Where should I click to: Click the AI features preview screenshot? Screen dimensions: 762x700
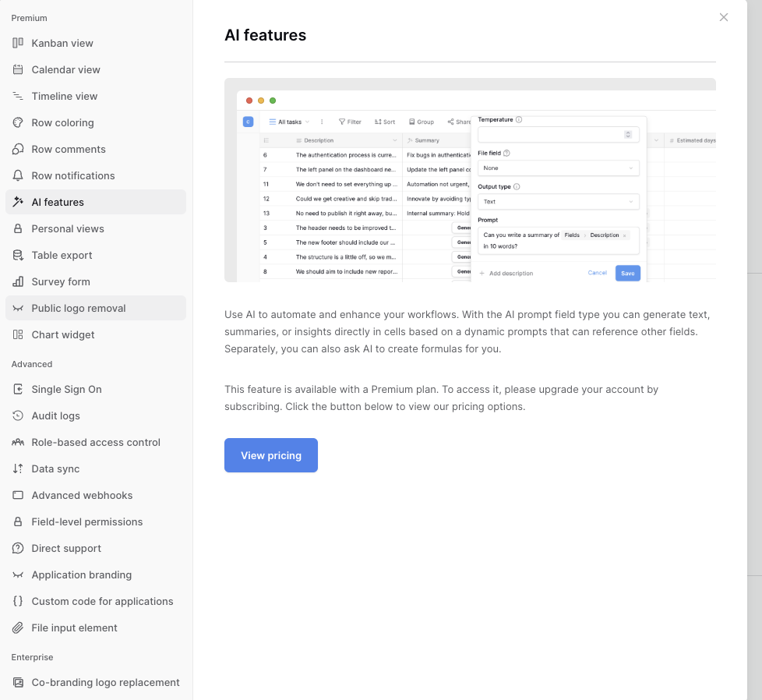[x=470, y=180]
